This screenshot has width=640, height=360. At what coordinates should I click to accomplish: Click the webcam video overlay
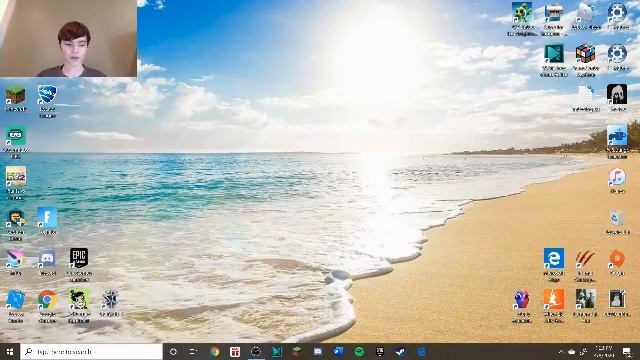click(68, 38)
